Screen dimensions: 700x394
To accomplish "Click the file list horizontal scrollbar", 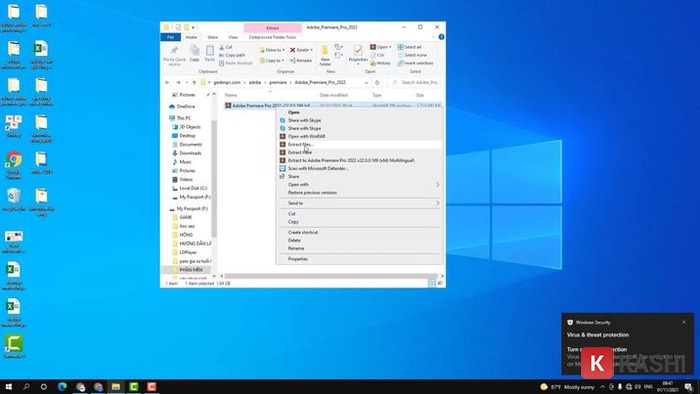I will [331, 276].
